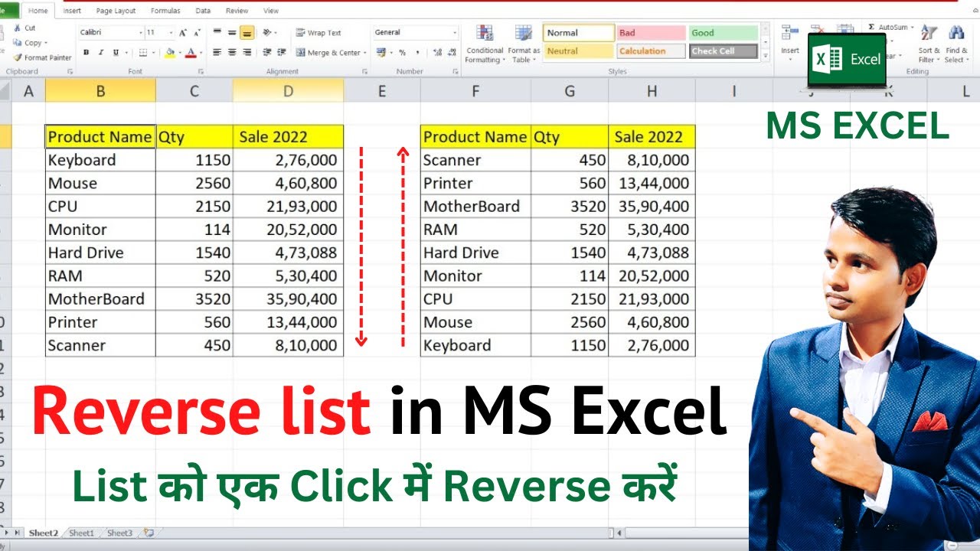This screenshot has height=551, width=980.
Task: Open Sort & Filter menu
Action: click(929, 44)
